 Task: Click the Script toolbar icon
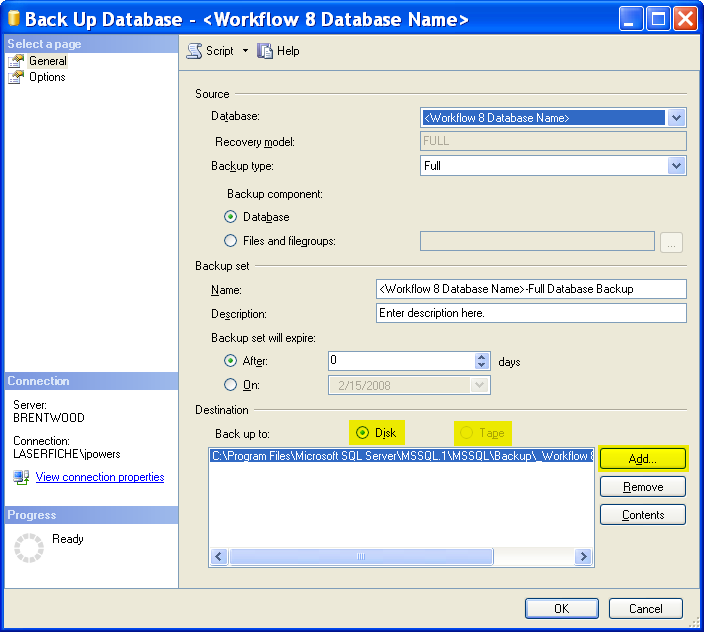pyautogui.click(x=194, y=51)
